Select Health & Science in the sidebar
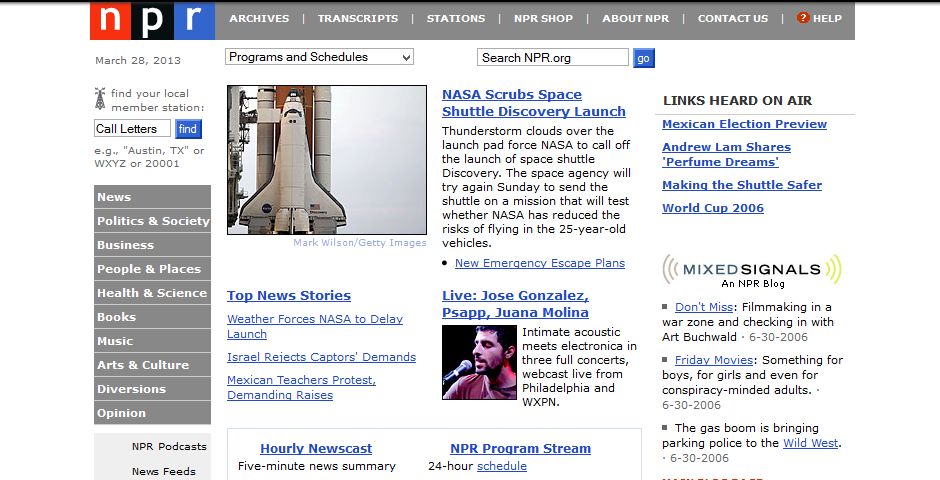 click(152, 292)
